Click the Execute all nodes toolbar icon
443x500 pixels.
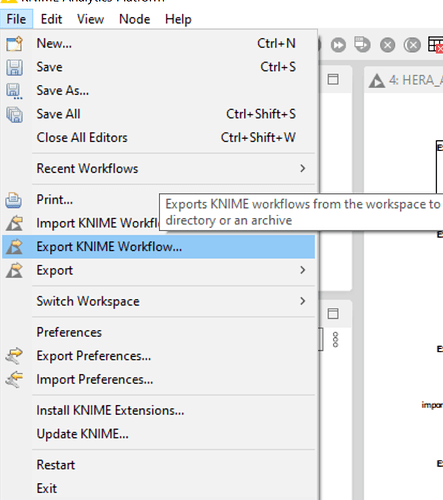(338, 45)
